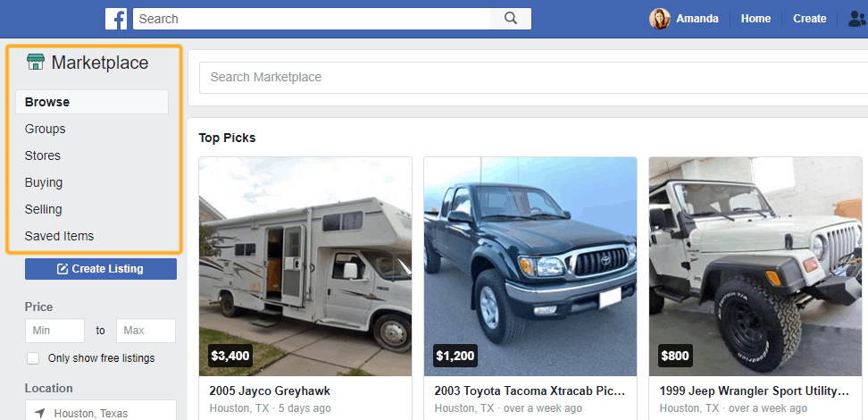Click Create in the top bar

coord(809,19)
